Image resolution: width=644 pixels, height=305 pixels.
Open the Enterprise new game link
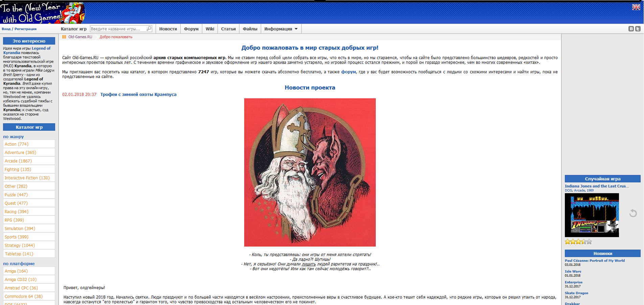click(x=574, y=282)
